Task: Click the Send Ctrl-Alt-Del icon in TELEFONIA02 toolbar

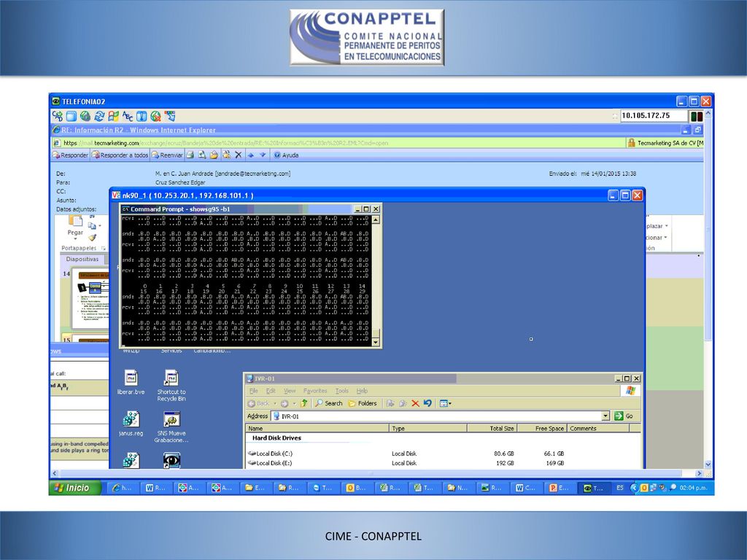Action: (x=57, y=116)
